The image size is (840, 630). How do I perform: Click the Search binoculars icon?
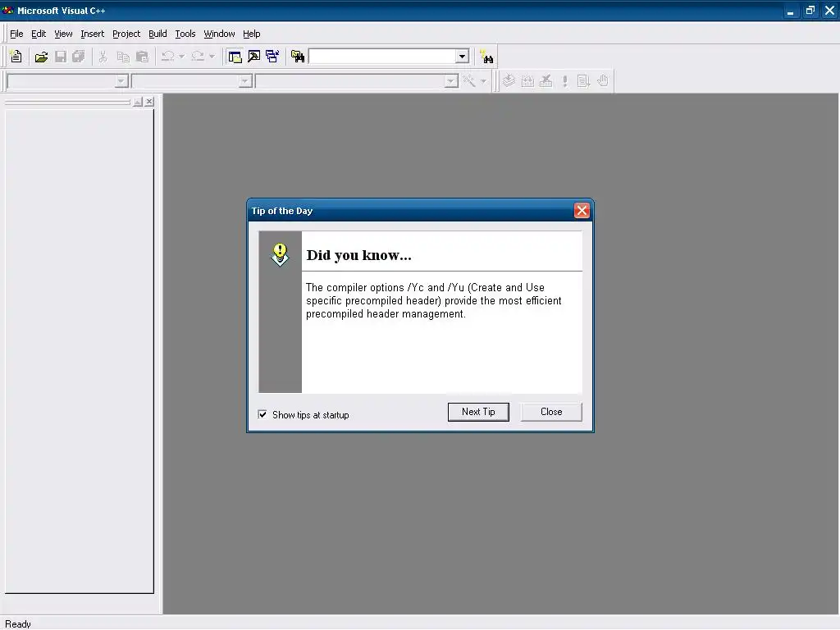(x=486, y=57)
